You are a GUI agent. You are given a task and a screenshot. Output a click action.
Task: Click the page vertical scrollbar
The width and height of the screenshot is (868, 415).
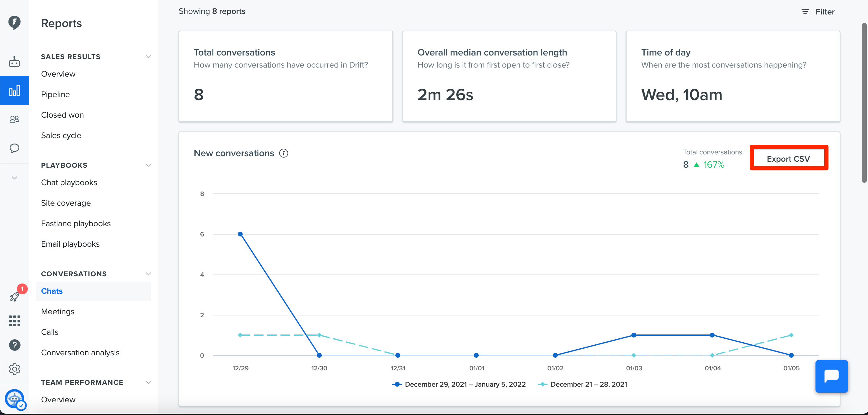coord(864,103)
